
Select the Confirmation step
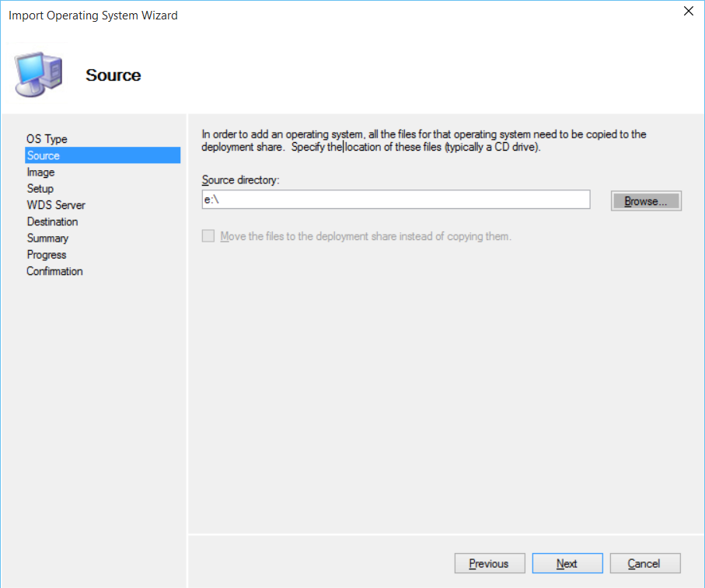54,271
